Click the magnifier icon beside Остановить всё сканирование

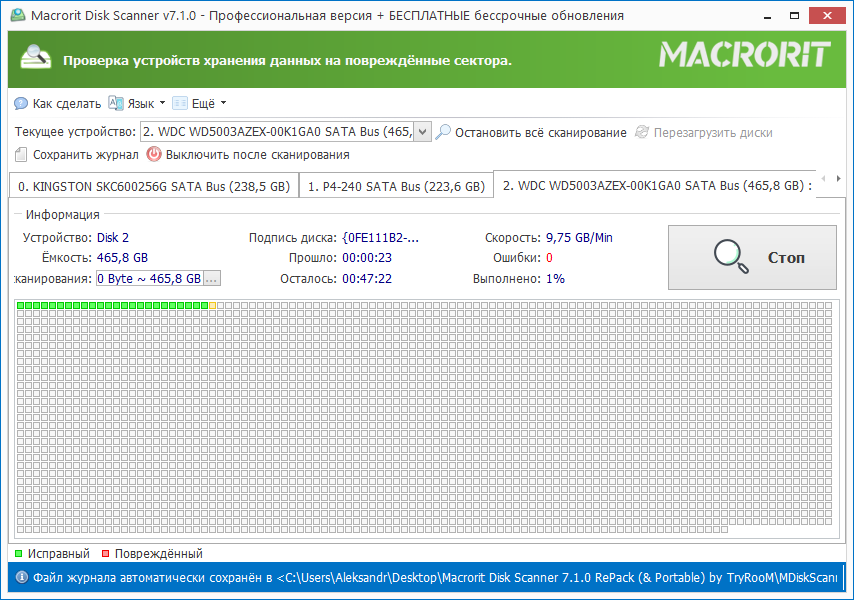click(443, 132)
